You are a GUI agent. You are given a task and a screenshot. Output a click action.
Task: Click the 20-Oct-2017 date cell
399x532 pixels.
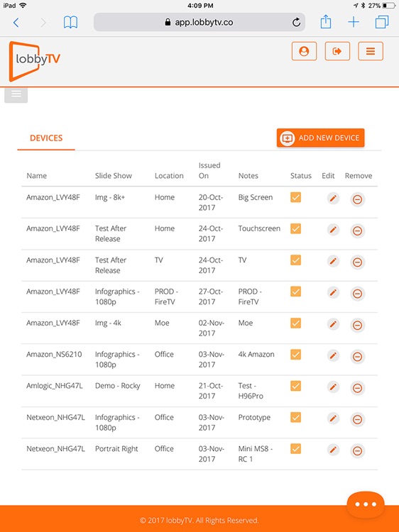click(x=211, y=203)
